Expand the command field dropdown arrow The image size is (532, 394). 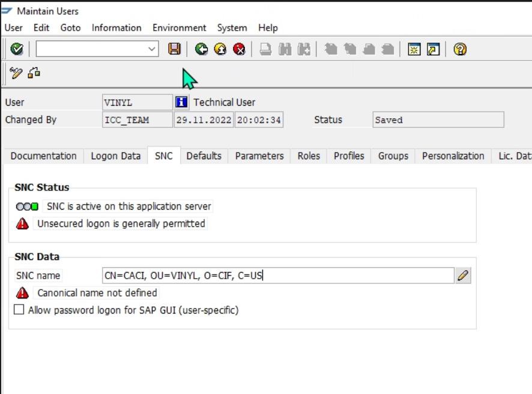tap(152, 49)
